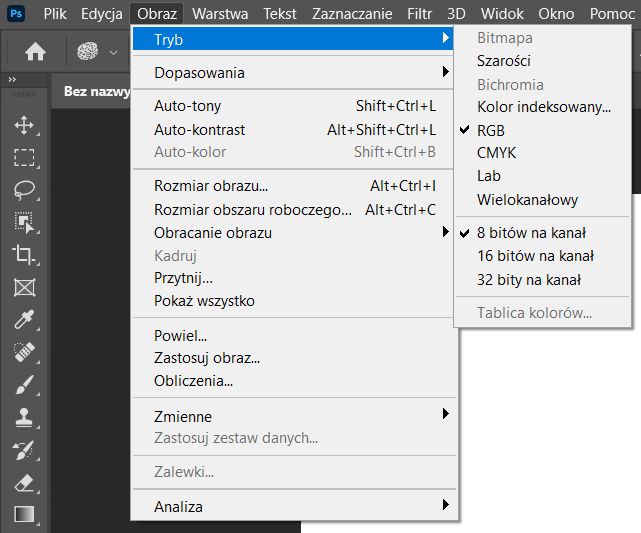Screen dimensions: 641x533
Task: Select the Eyedropper tool
Action: coord(24,320)
